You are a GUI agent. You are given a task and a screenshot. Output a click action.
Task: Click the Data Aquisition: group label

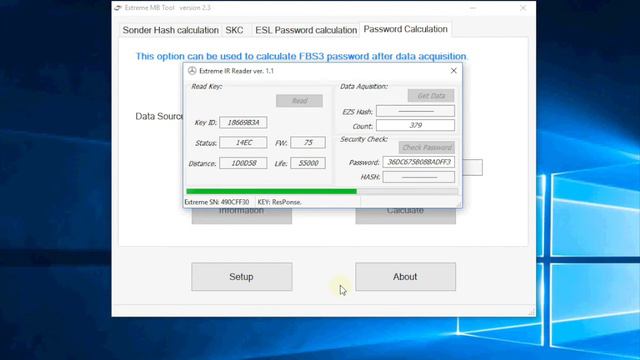(364, 87)
